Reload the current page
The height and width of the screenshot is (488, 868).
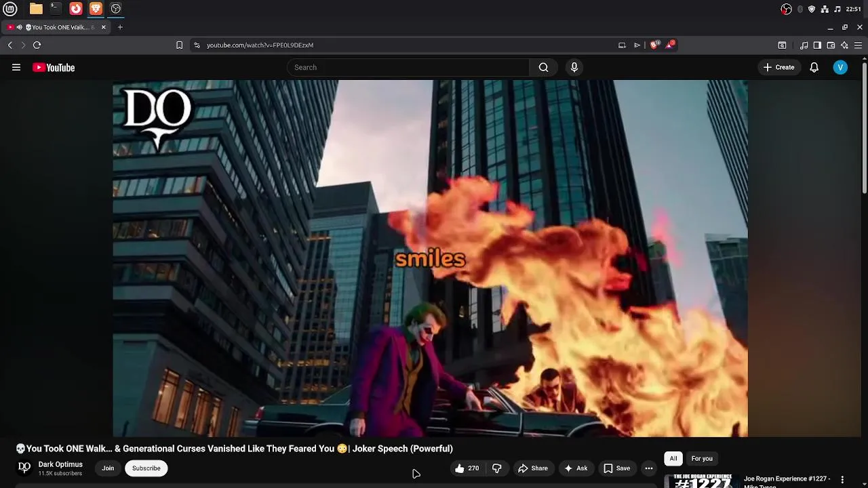(x=37, y=45)
